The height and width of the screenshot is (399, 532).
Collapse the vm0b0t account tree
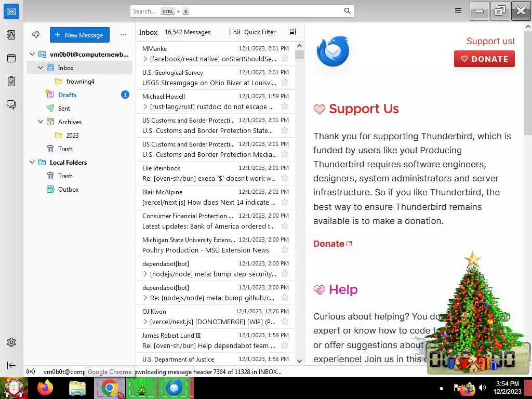point(32,54)
